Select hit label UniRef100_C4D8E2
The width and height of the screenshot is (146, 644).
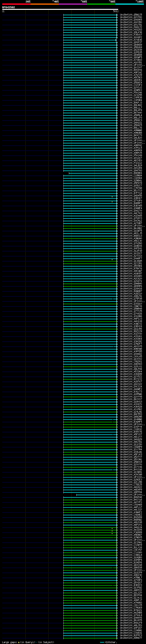[131, 515]
